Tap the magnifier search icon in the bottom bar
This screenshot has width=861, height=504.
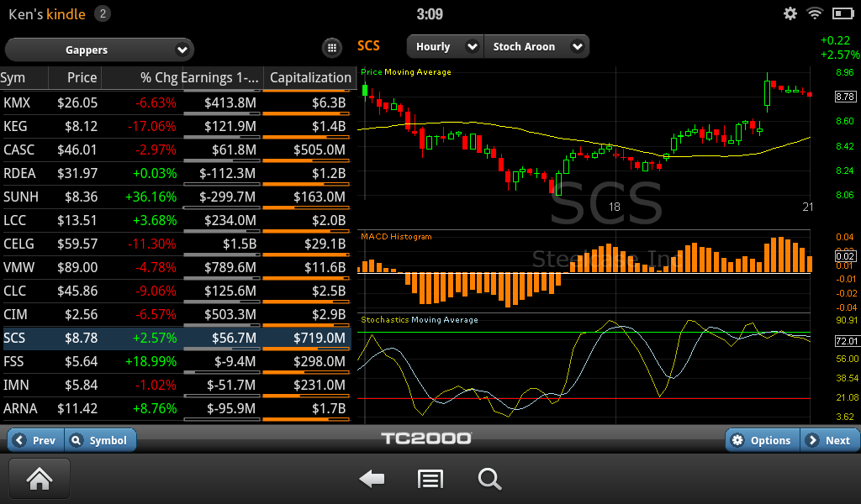[x=489, y=479]
